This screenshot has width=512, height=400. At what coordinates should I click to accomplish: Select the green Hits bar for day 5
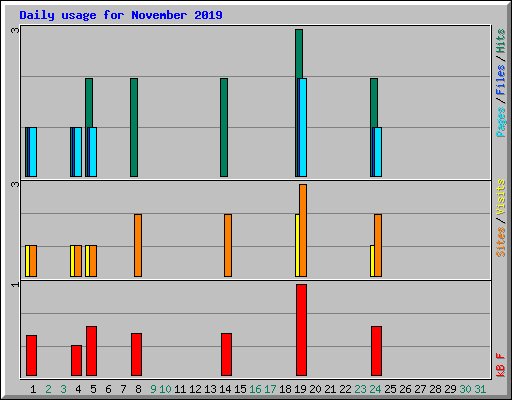pyautogui.click(x=89, y=103)
